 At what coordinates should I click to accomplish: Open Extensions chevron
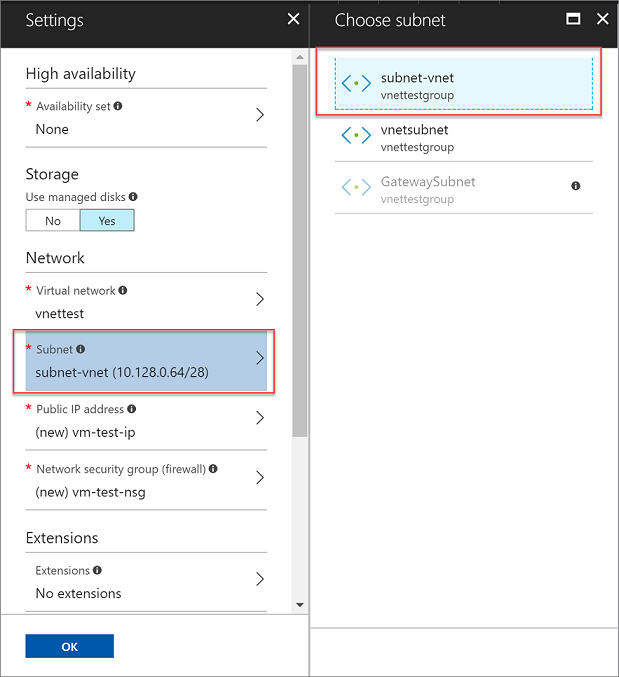pyautogui.click(x=259, y=579)
